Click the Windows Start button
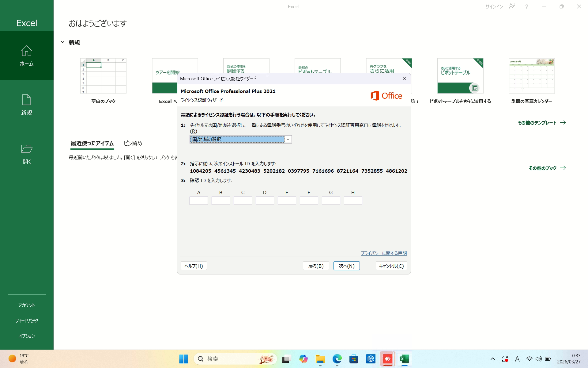 (x=183, y=359)
